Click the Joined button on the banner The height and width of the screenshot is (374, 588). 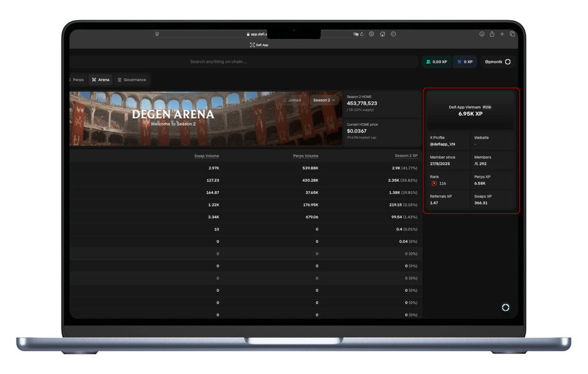click(292, 100)
